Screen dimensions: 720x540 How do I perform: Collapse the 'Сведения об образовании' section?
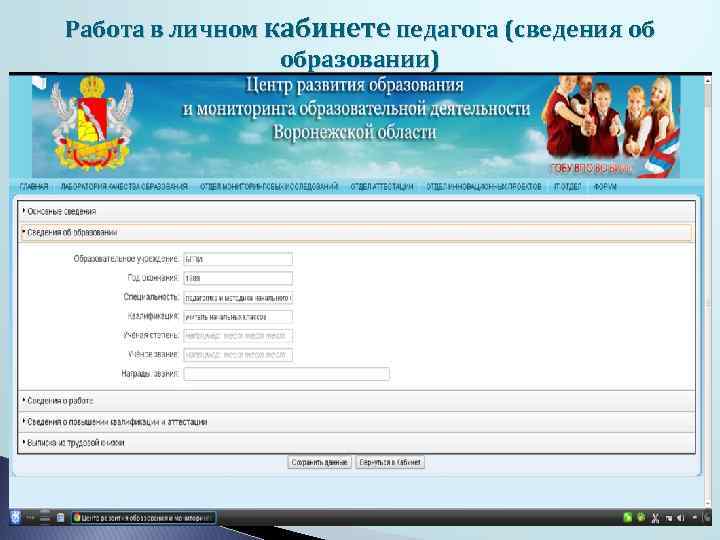point(356,233)
